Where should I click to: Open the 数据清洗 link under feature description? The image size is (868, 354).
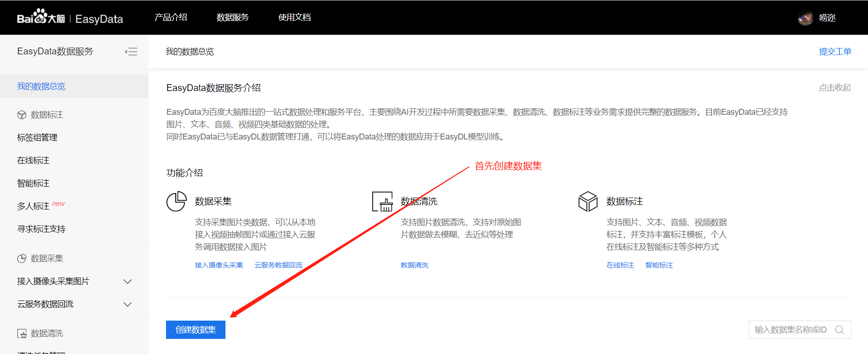pyautogui.click(x=414, y=265)
